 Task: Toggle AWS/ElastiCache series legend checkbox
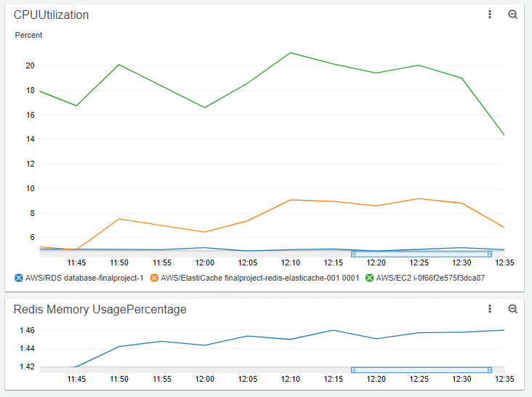(x=154, y=278)
